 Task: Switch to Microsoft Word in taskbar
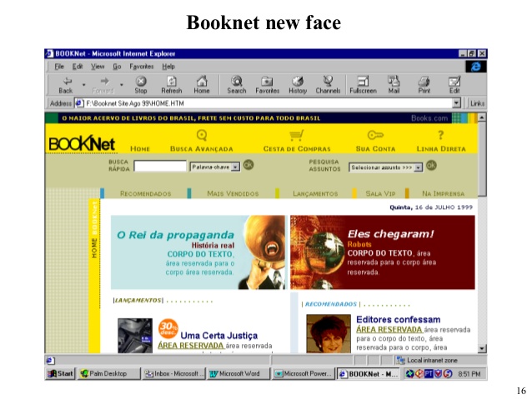[238, 373]
